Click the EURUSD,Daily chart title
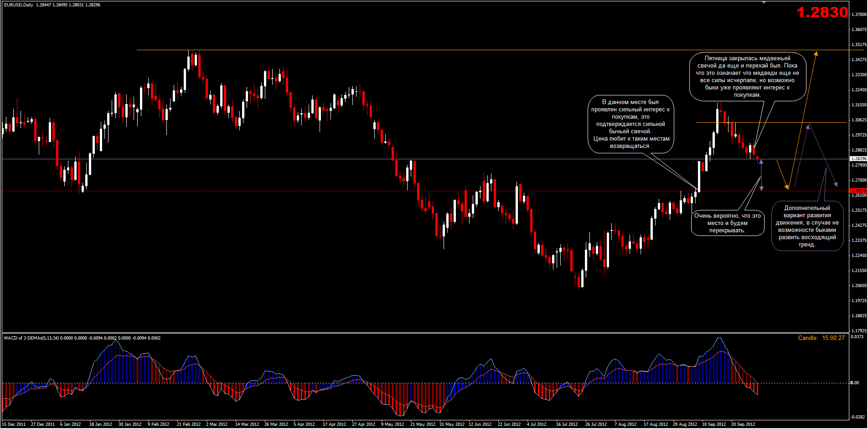The image size is (868, 429). (x=19, y=5)
